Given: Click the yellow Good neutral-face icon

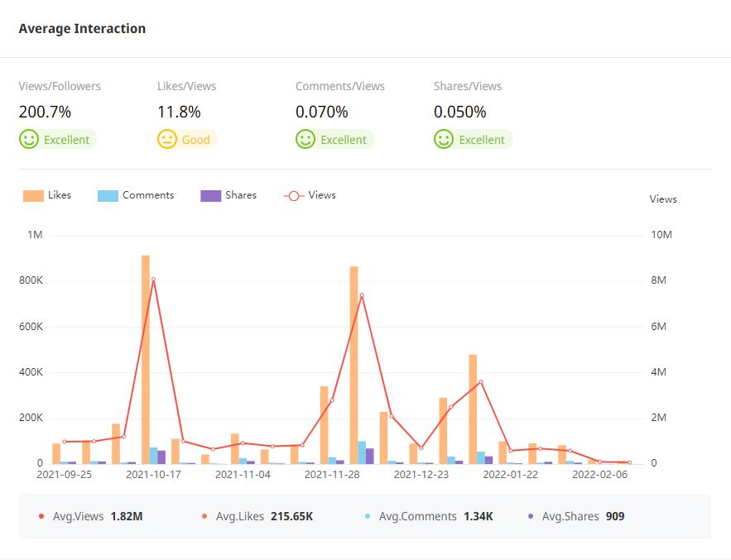Looking at the screenshot, I should pyautogui.click(x=167, y=140).
